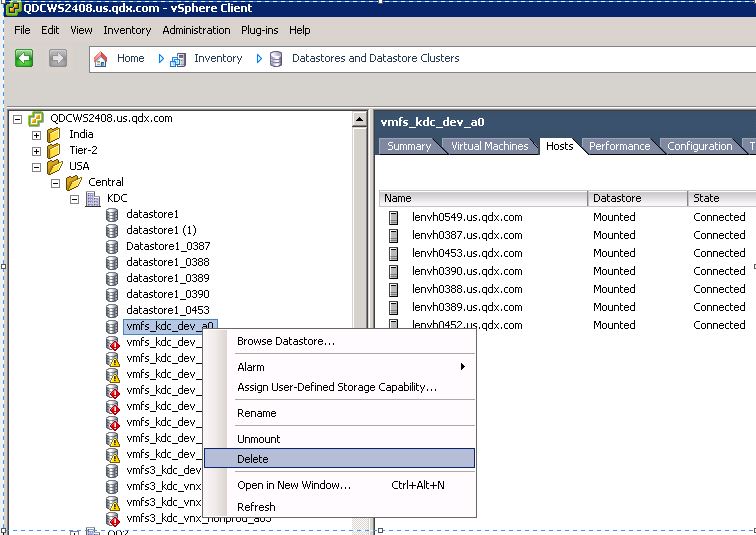Click the Datastore1_0387 disk icon
Viewport: 756px width, 535px height.
112,247
